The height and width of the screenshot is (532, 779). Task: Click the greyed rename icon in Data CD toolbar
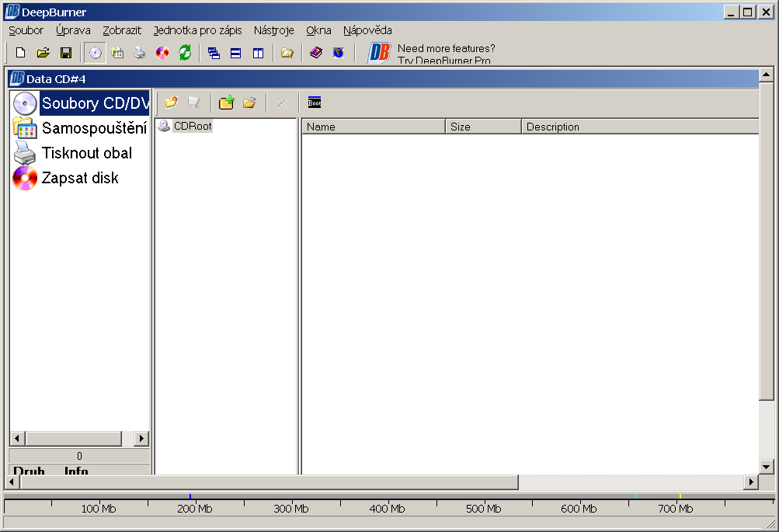point(193,103)
